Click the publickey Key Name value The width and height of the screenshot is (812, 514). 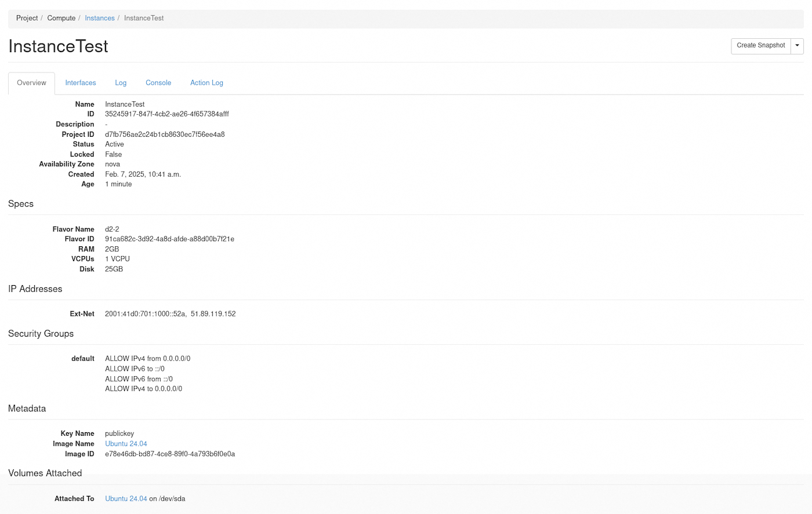pos(119,434)
